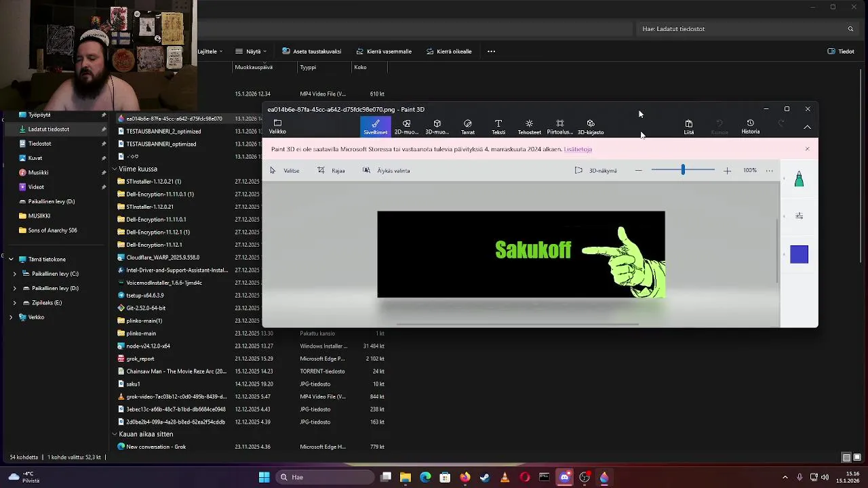
Task: Adjust the Paint 3D zoom slider
Action: point(683,171)
